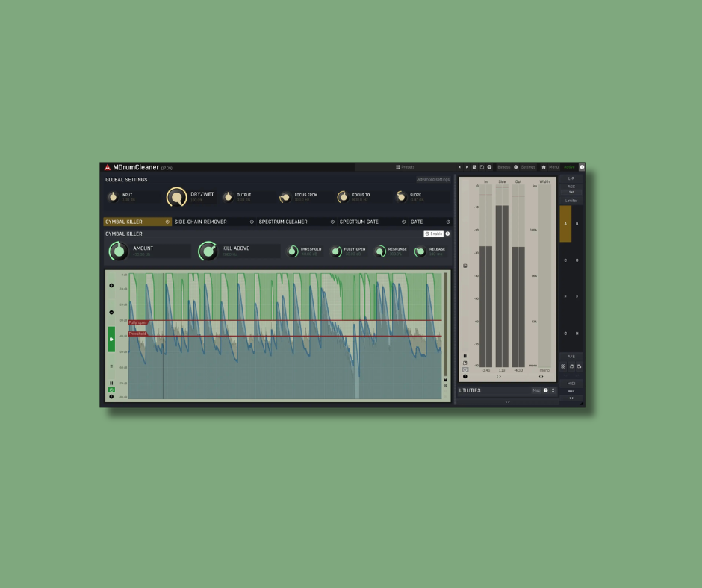Click green fast-forward speed button on graph
Screen dimensions: 702x588
pyautogui.click(x=111, y=340)
